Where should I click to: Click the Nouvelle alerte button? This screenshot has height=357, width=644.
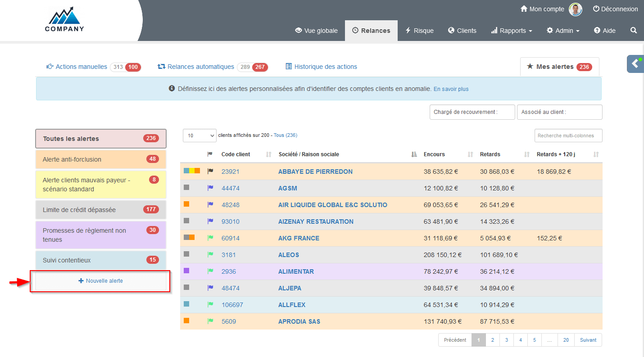(100, 281)
